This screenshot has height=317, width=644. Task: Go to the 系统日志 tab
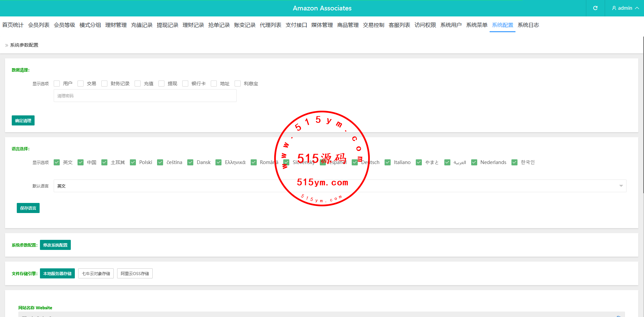click(528, 25)
